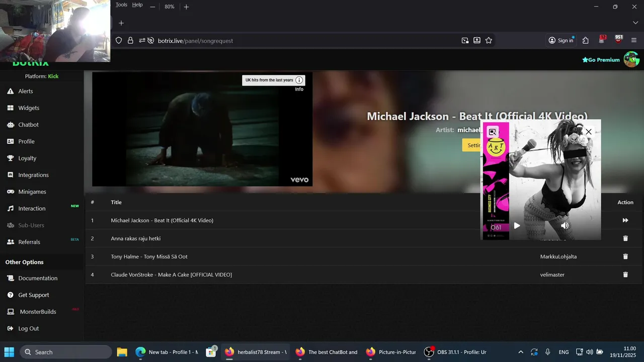Click the install/download page icon in address bar

pyautogui.click(x=477, y=41)
